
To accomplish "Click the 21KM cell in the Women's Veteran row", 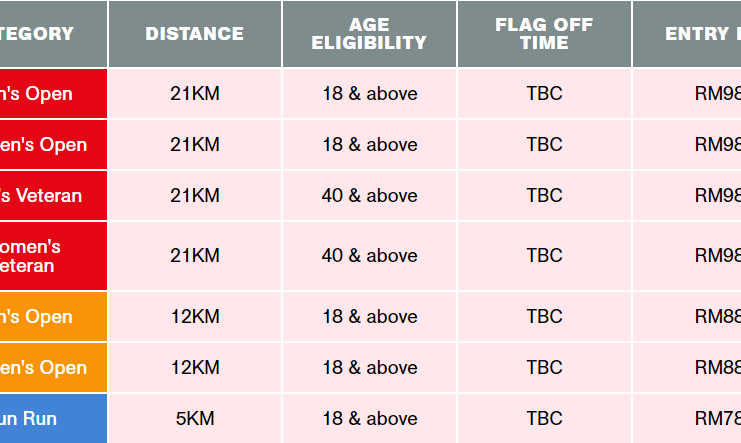I will pyautogui.click(x=195, y=256).
